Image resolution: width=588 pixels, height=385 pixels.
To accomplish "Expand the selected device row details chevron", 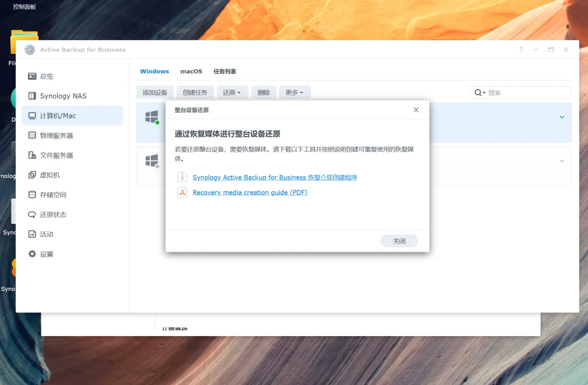I will [x=562, y=117].
